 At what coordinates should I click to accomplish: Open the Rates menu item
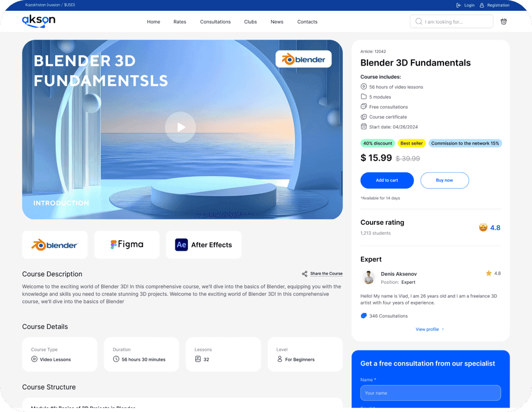pyautogui.click(x=180, y=22)
